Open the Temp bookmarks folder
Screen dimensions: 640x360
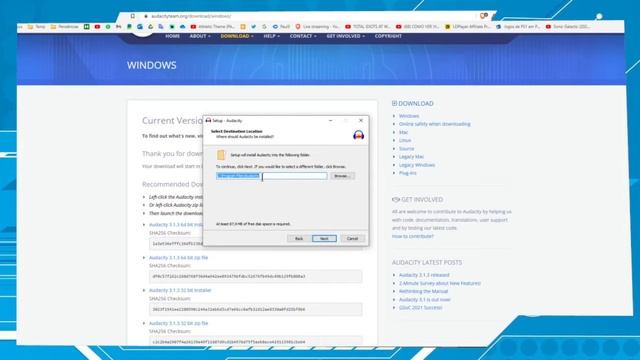pyautogui.click(x=36, y=27)
